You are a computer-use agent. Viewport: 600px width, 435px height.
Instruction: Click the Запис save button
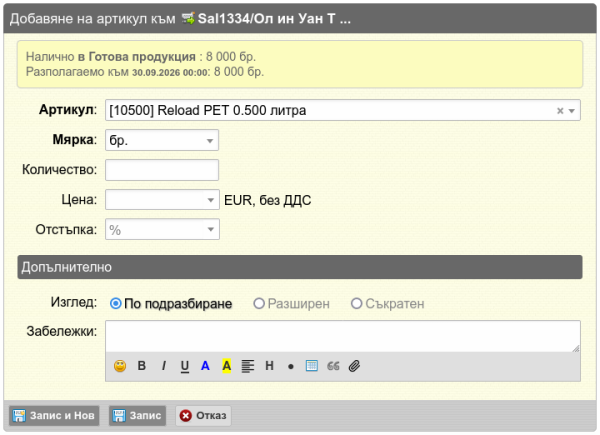138,415
